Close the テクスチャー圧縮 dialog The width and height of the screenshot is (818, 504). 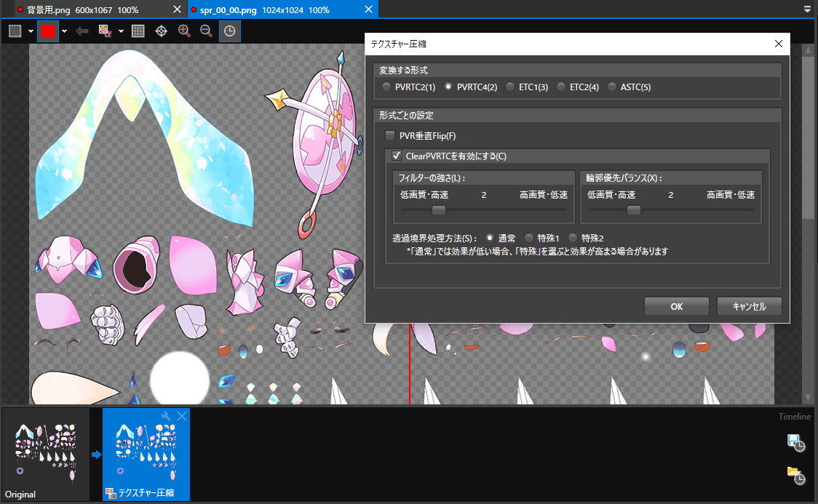[x=779, y=44]
